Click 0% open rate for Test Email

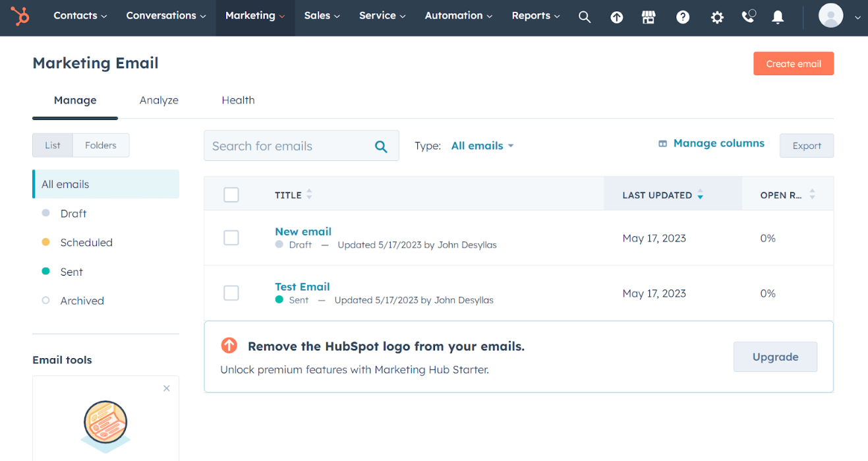[768, 293]
